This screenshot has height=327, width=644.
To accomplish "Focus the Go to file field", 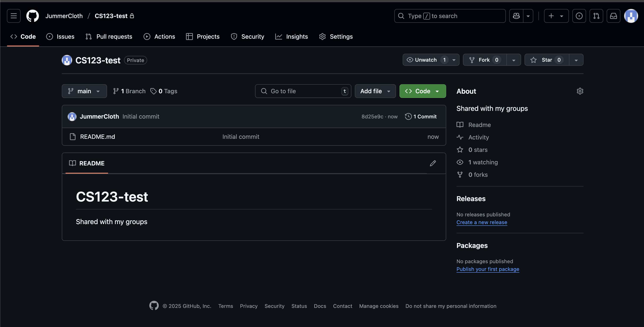I will pyautogui.click(x=303, y=91).
